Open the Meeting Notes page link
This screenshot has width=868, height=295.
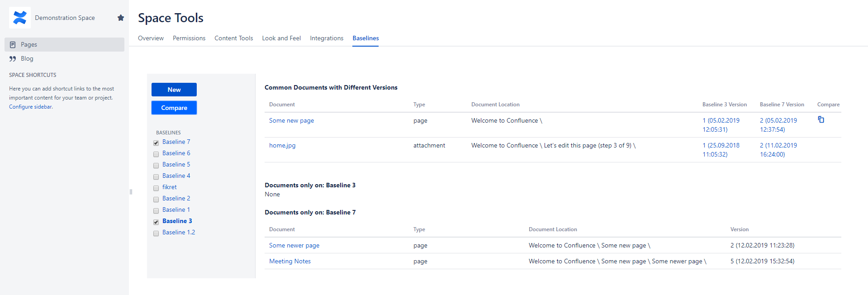coord(290,261)
